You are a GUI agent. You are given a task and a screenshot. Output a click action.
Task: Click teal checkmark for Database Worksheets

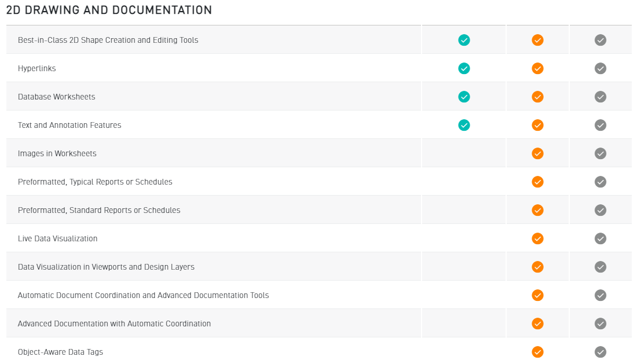tap(464, 97)
